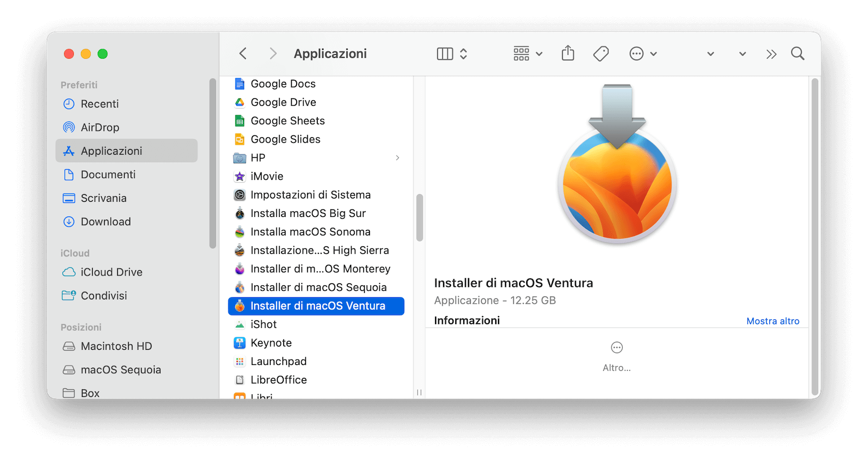
Task: Select Installer di macOS Sequoia icon
Action: click(x=240, y=287)
